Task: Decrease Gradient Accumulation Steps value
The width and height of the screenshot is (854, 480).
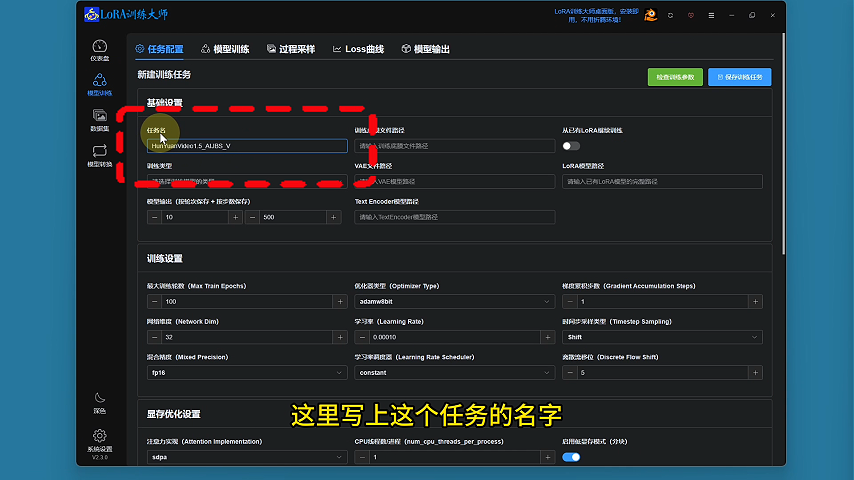Action: click(x=570, y=302)
